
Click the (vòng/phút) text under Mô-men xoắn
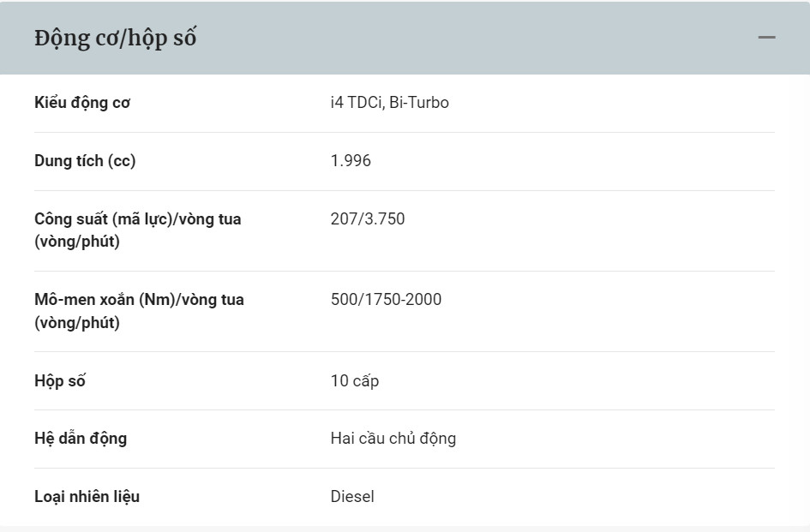click(77, 323)
